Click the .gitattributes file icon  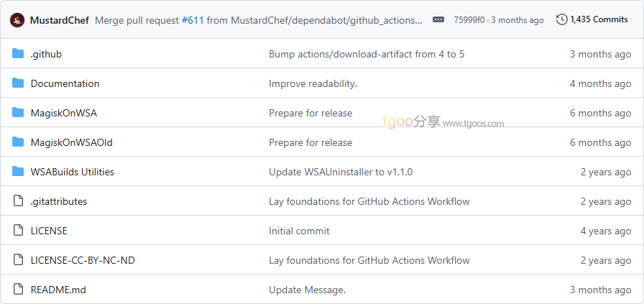(x=18, y=201)
